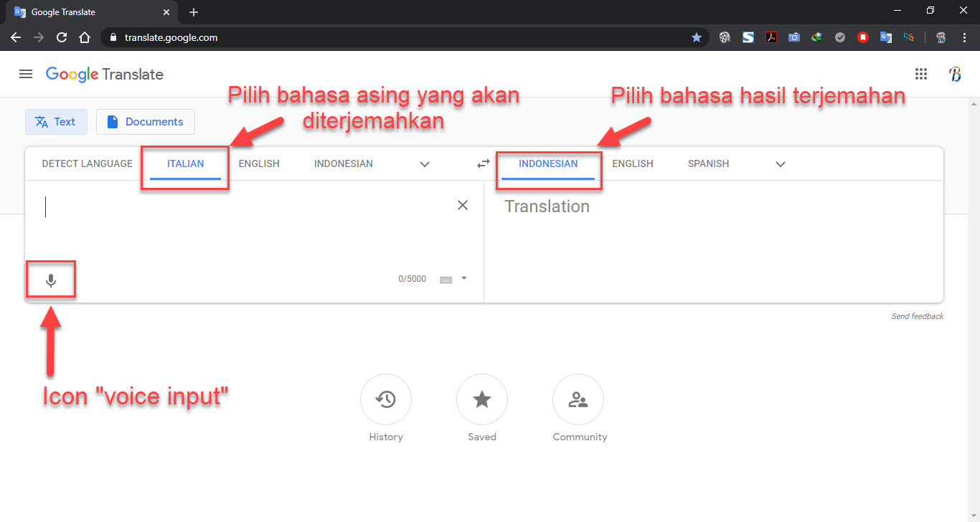Select Spanish target language tab
The image size is (980, 522).
708,163
